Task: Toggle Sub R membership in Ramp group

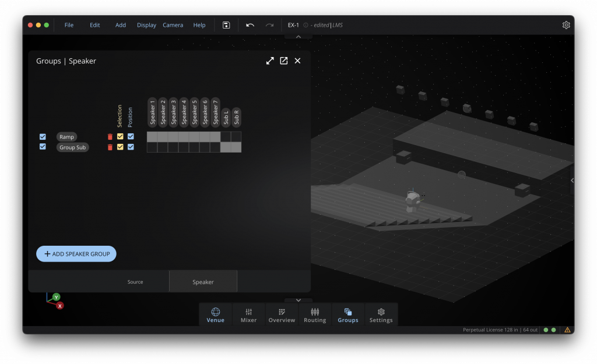Action: click(236, 136)
